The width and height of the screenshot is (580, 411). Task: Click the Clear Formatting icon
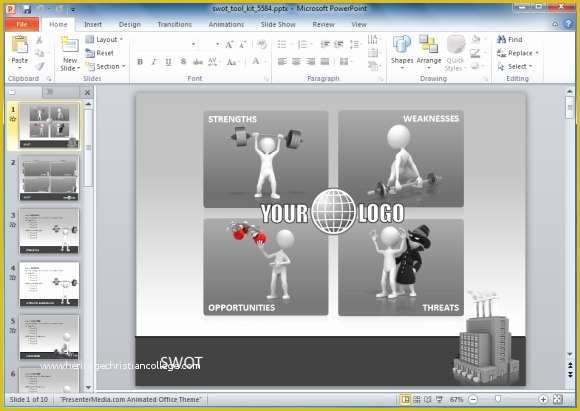coord(262,45)
